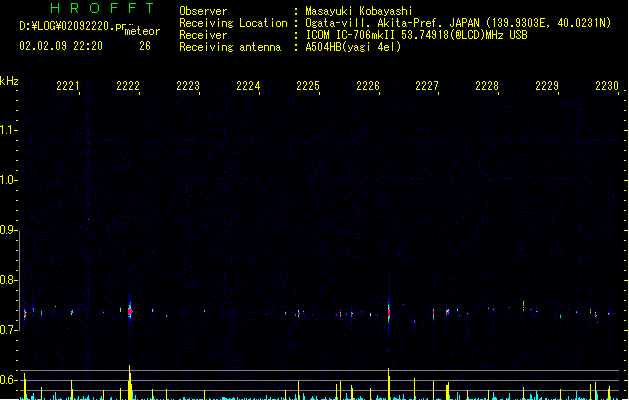Click the 0.7 kHz frequency label
629x400 pixels.
(8, 330)
